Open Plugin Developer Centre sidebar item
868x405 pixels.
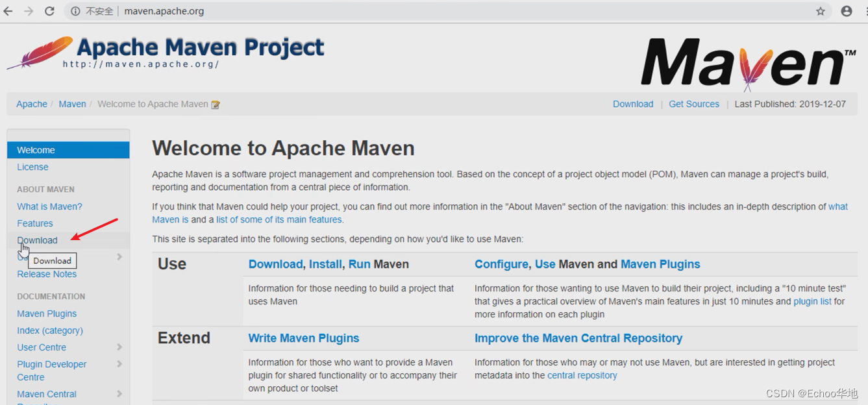pos(52,371)
